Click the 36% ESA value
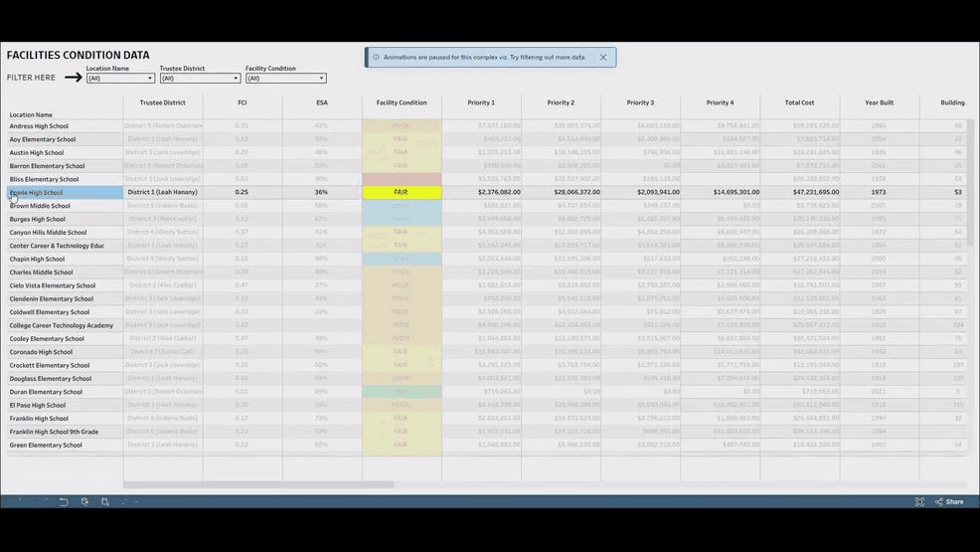The height and width of the screenshot is (552, 980). 321,193
